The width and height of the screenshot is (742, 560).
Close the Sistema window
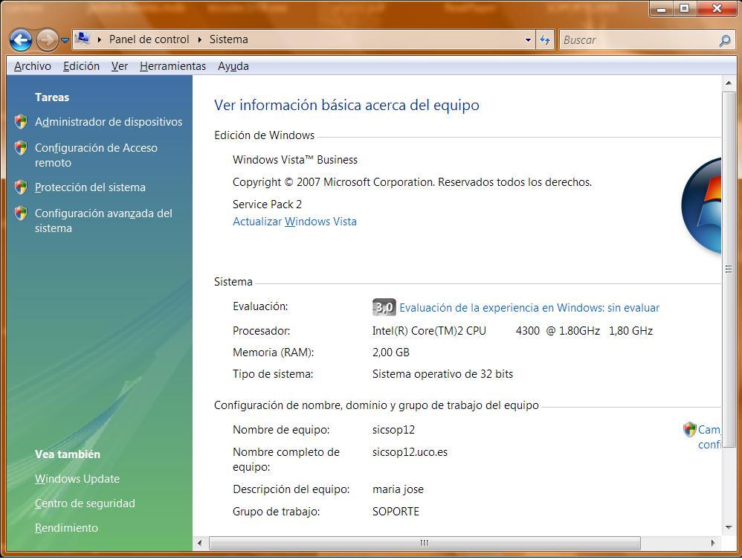tap(717, 8)
